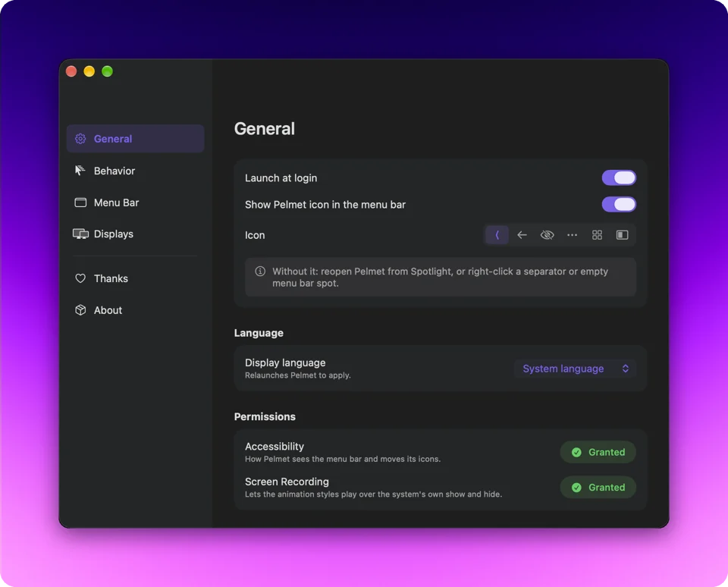Click "Lets the animation styles play" description
This screenshot has height=587, width=728.
373,494
